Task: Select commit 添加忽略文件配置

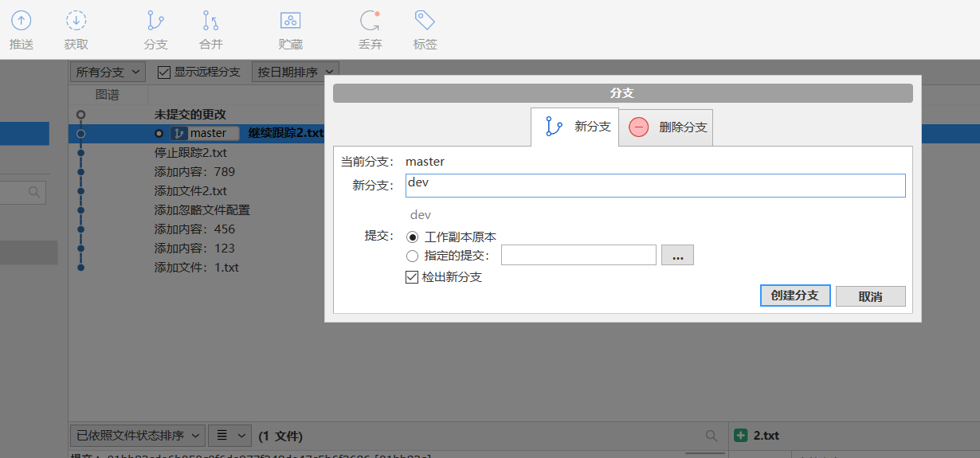Action: pyautogui.click(x=202, y=209)
